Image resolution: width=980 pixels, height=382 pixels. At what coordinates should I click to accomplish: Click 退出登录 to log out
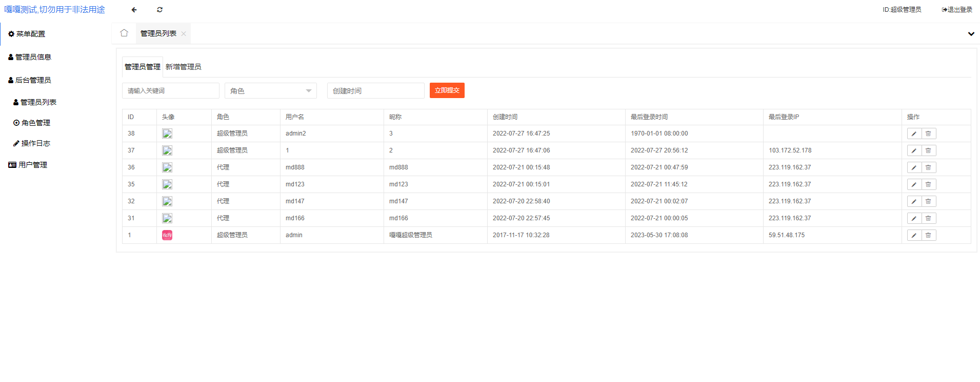pyautogui.click(x=957, y=10)
